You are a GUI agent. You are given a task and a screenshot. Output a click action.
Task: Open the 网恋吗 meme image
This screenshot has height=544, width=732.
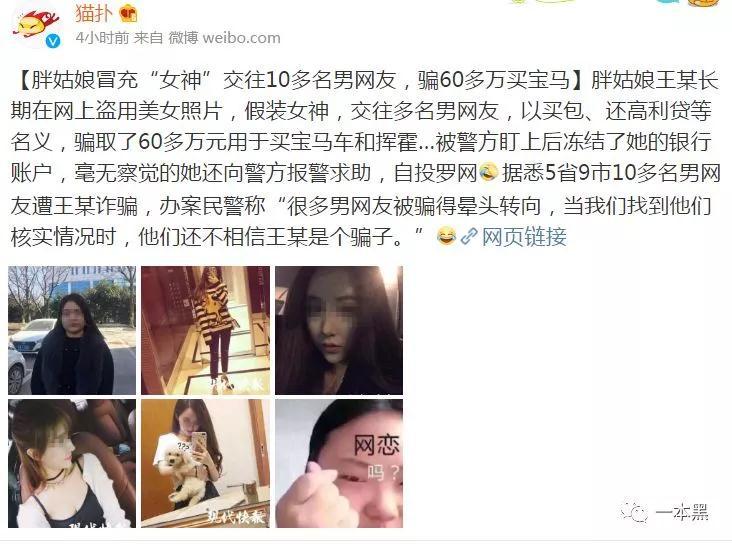(339, 464)
